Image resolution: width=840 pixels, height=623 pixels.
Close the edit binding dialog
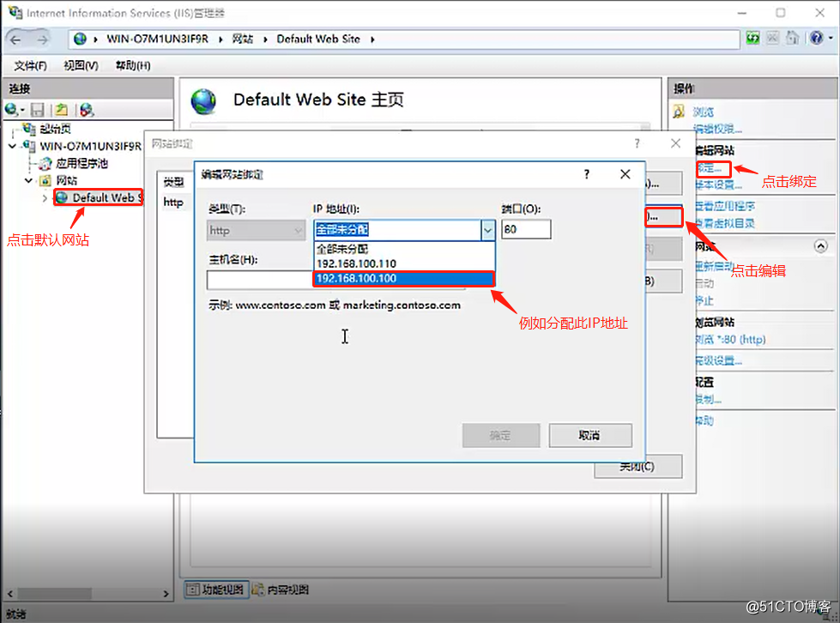pos(625,174)
